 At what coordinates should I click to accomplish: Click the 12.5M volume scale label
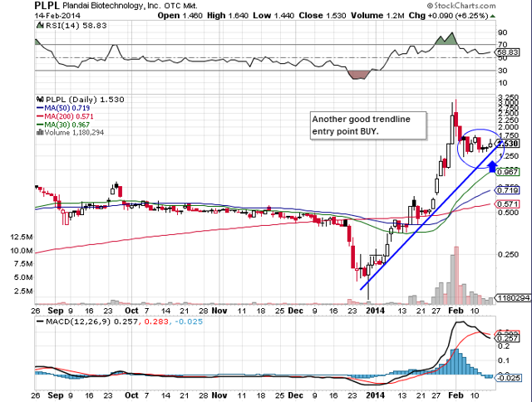[21, 237]
